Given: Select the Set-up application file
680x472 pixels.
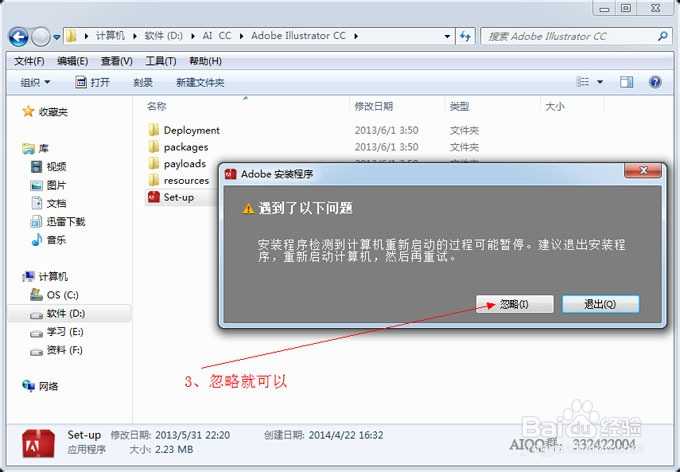Looking at the screenshot, I should pos(170,197).
